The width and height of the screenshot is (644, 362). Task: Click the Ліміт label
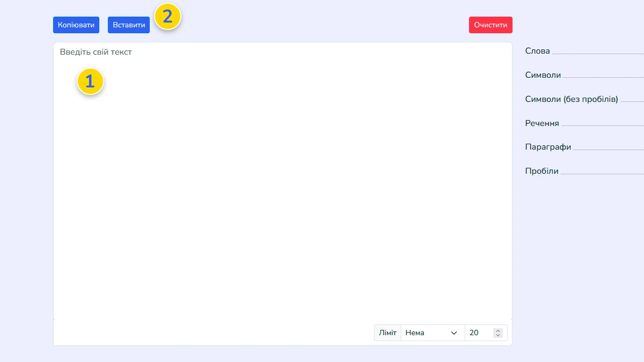pos(387,333)
